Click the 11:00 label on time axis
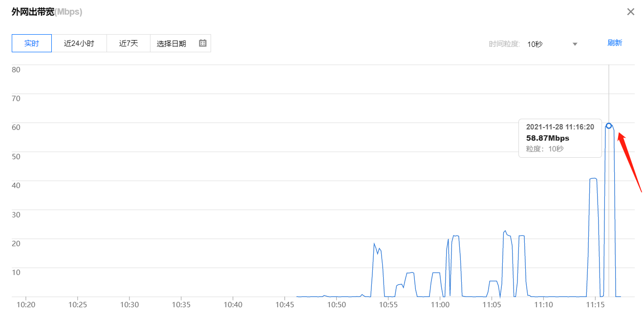The width and height of the screenshot is (644, 318). tap(440, 304)
